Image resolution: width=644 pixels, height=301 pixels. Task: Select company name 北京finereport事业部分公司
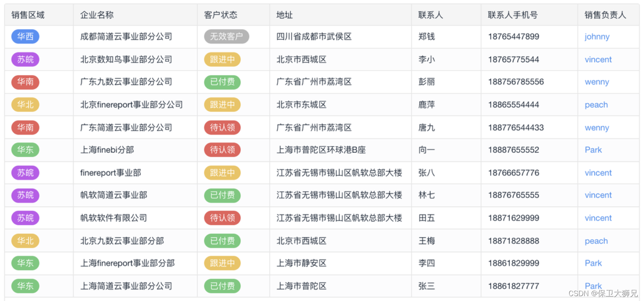coord(132,105)
